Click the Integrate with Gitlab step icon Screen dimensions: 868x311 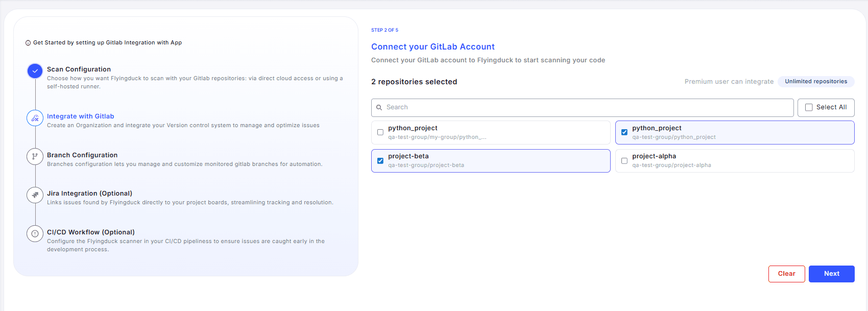[x=35, y=118]
